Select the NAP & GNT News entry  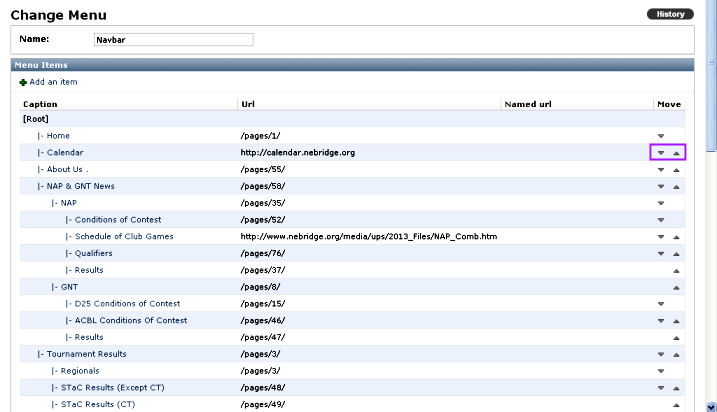coord(80,186)
